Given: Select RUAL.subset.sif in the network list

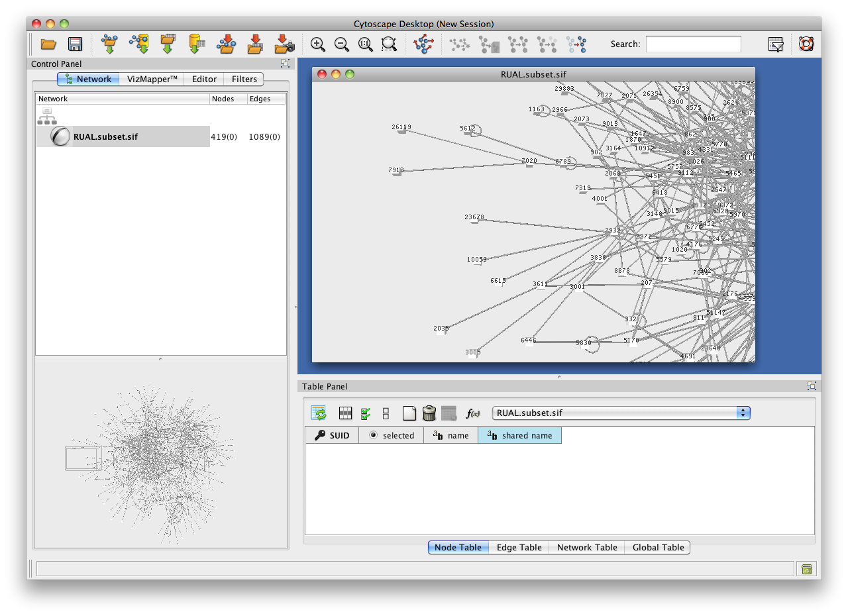Looking at the screenshot, I should [105, 137].
